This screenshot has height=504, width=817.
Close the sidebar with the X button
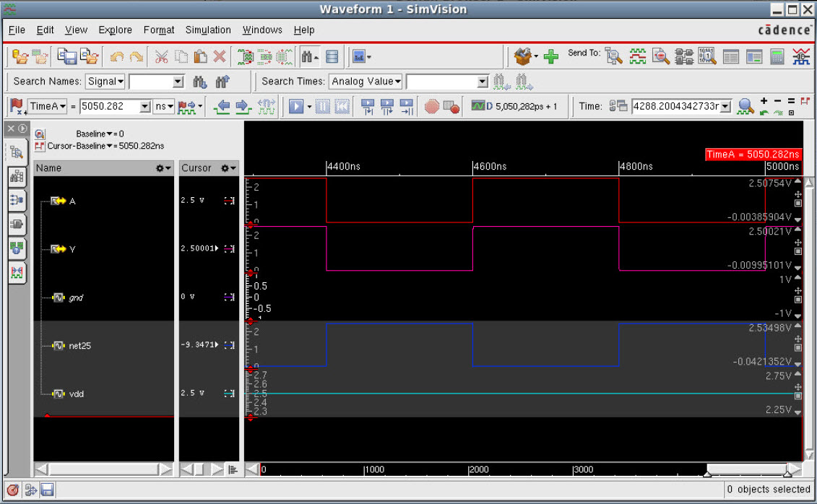(x=10, y=129)
